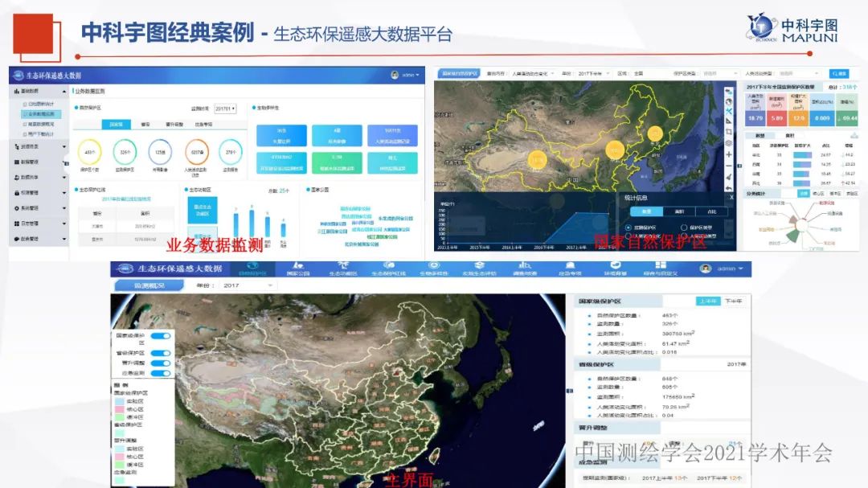Screen dimensions: 868x488
Task: Open 国家公园 icon in top navigation
Action: (298, 265)
